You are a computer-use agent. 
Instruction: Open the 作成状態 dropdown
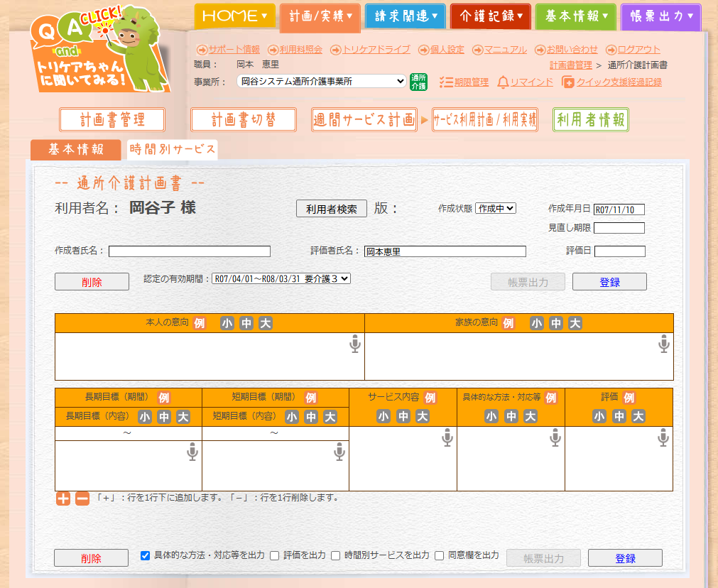pos(496,209)
